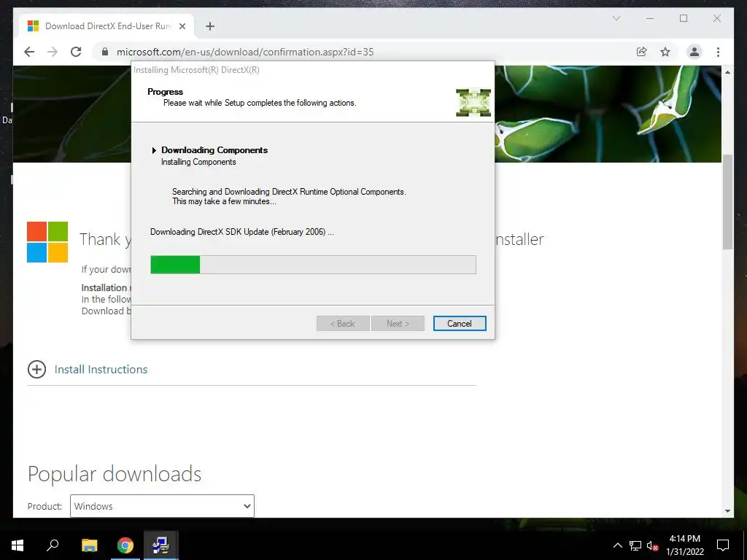Click the Popular downloads heading
The image size is (747, 560).
115,474
